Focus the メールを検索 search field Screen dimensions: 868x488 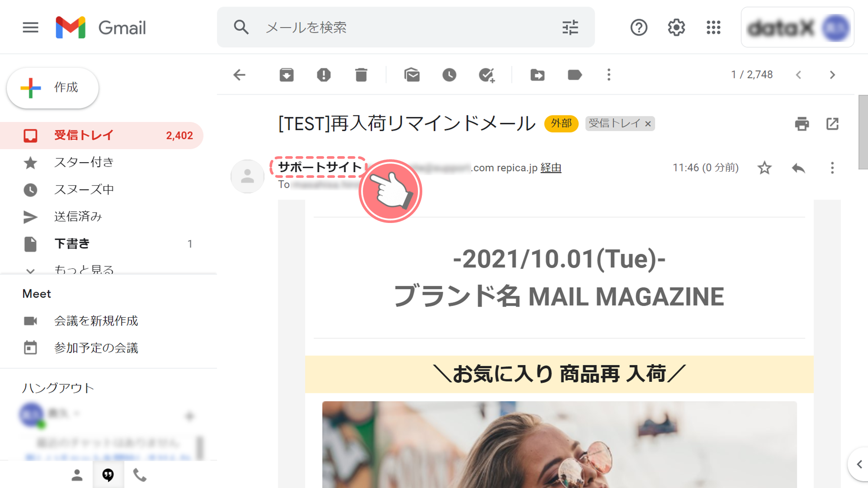point(406,27)
